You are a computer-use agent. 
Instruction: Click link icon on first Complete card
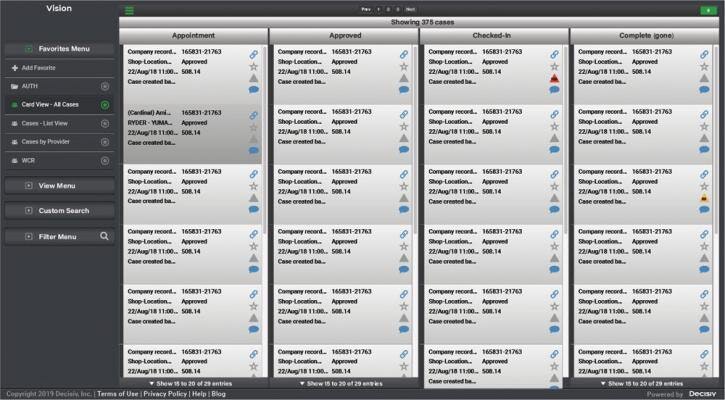point(704,54)
